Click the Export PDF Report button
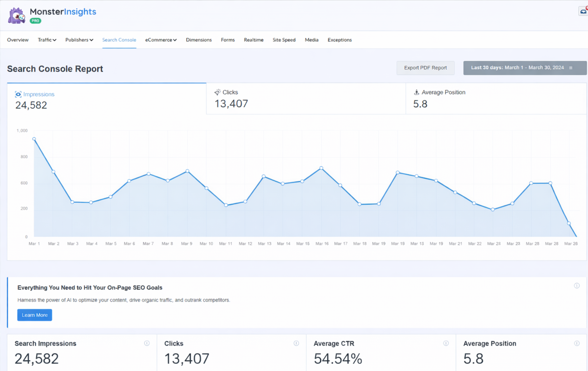The height and width of the screenshot is (371, 588). point(425,68)
